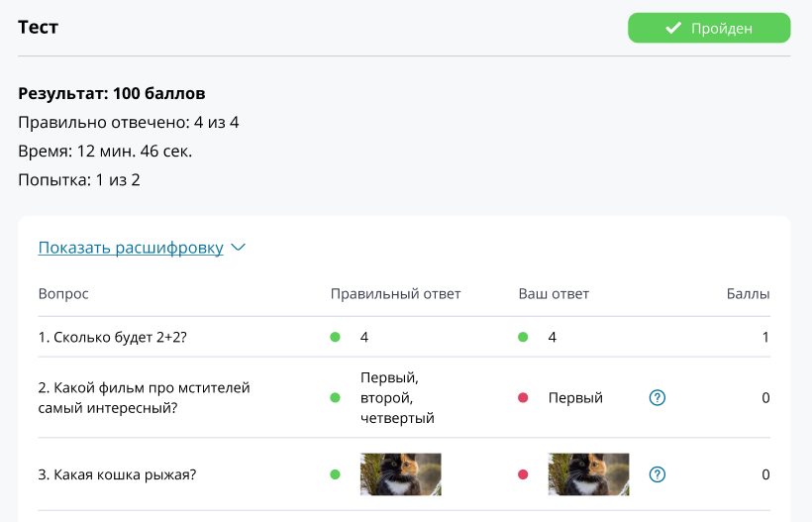Click the checkmark icon in Пройден button
Viewport: 812px width, 522px height.
[x=673, y=28]
